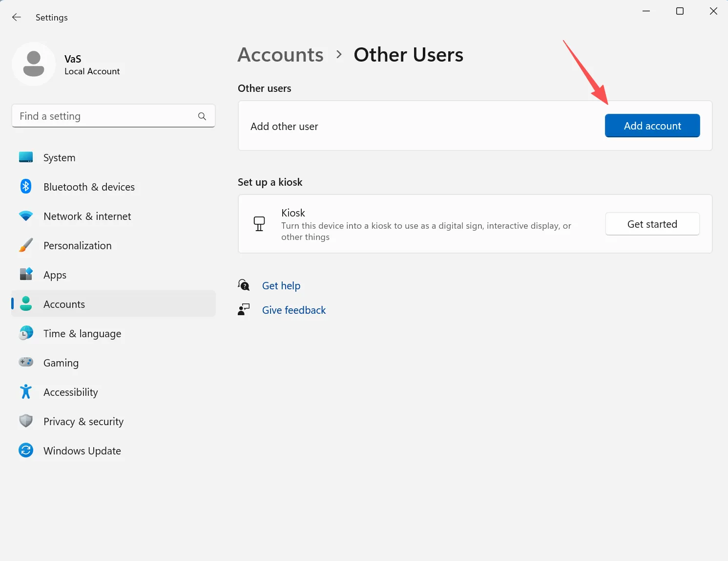Click the Kiosk stand icon
Viewport: 728px width, 561px height.
[x=259, y=224]
